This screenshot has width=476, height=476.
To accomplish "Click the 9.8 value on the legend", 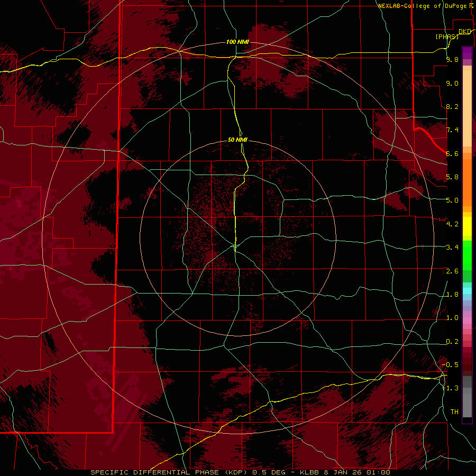I will [452, 59].
